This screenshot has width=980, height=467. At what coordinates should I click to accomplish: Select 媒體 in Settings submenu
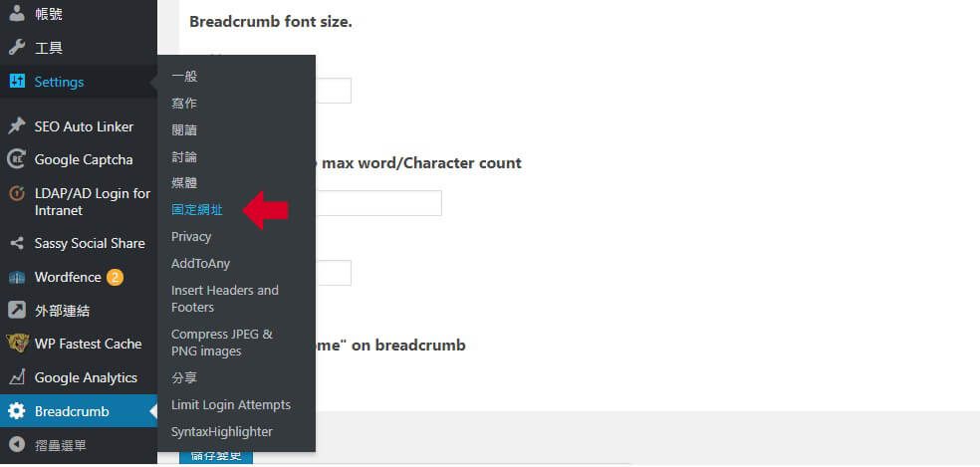pyautogui.click(x=184, y=183)
